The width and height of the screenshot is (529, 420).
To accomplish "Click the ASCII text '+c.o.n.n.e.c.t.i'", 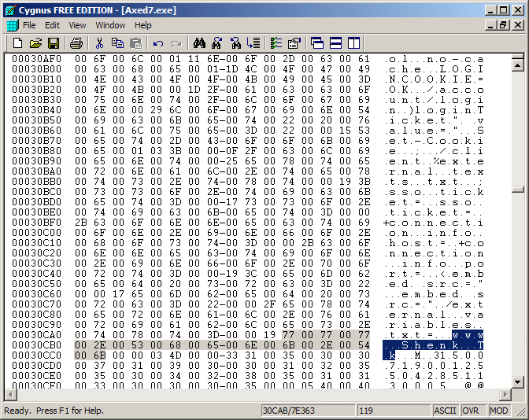I will pos(434,223).
